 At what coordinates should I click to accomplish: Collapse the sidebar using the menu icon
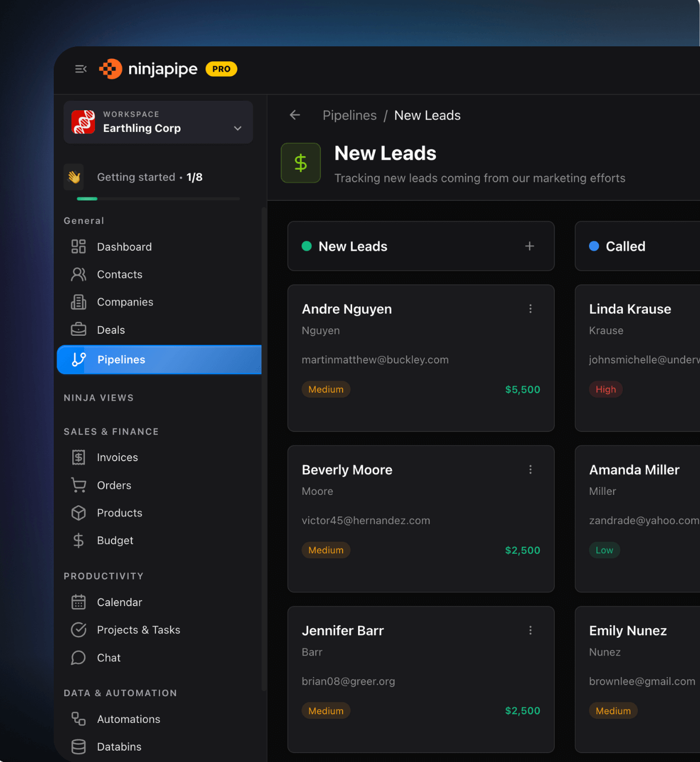81,69
